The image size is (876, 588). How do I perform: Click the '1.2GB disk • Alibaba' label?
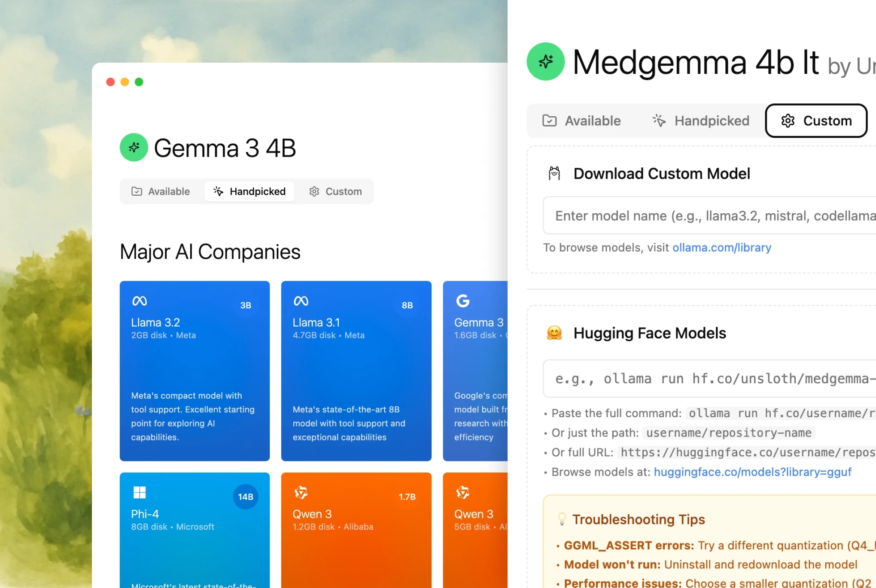(333, 527)
